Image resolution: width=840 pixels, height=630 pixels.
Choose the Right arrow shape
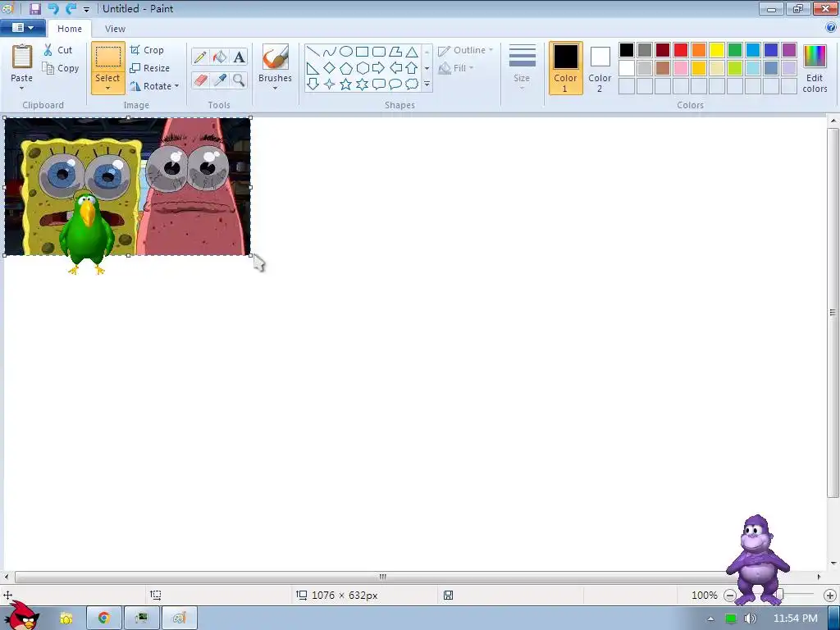click(x=379, y=68)
